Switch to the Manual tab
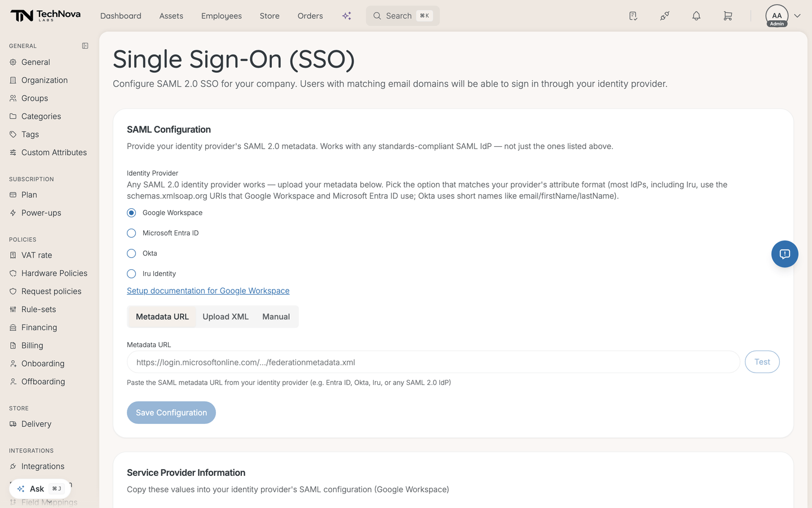 276,317
